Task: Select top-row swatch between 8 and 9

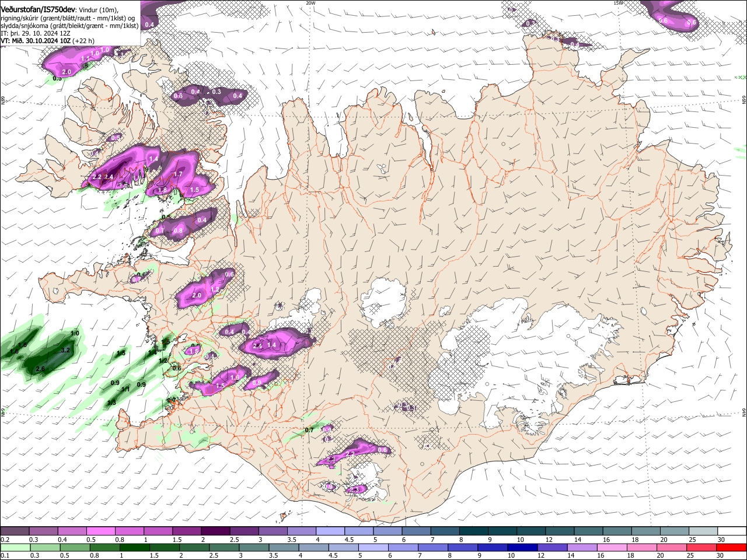Action: (x=474, y=531)
